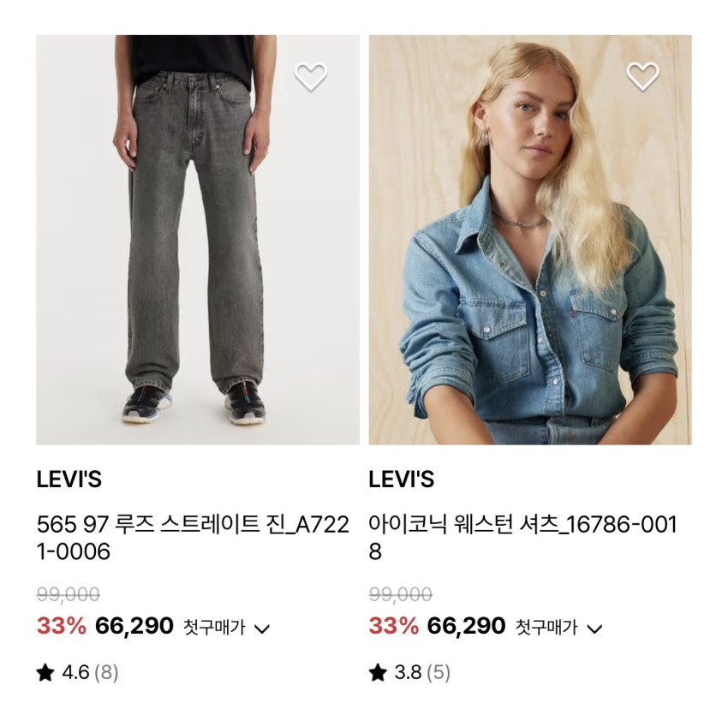This screenshot has width=728, height=703.
Task: Open denim western shirt product image
Action: tap(530, 240)
